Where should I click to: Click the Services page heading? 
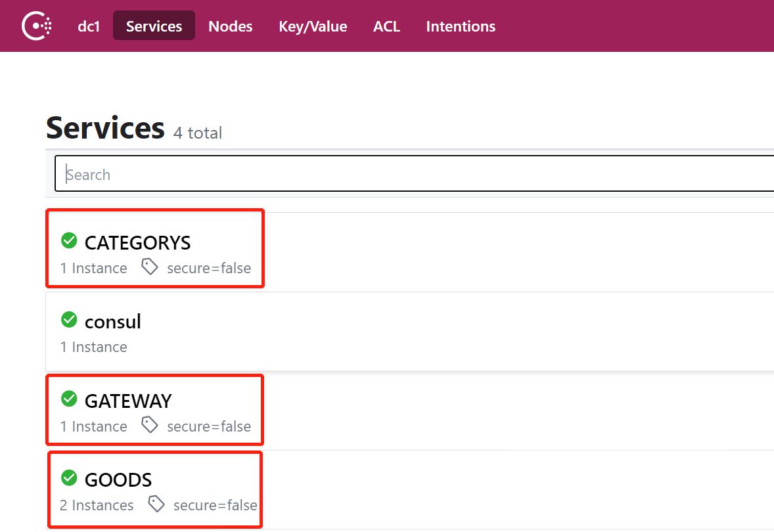[105, 128]
